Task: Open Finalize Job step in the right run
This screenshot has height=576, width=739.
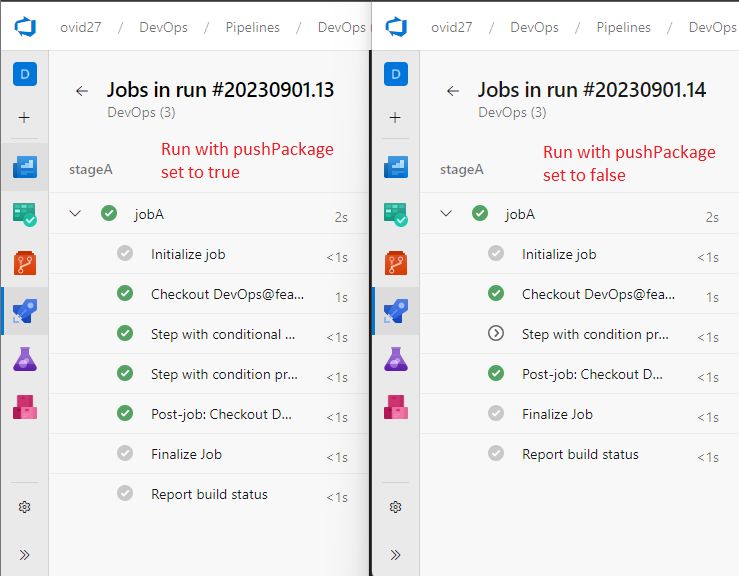Action: pos(580,414)
